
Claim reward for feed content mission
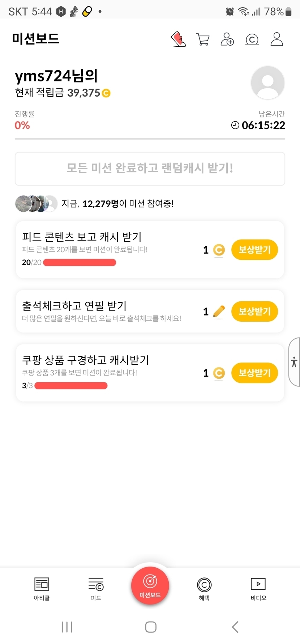click(x=254, y=250)
